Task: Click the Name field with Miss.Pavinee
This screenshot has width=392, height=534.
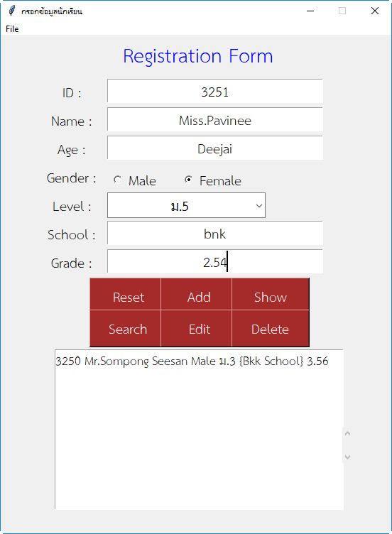Action: [x=215, y=119]
